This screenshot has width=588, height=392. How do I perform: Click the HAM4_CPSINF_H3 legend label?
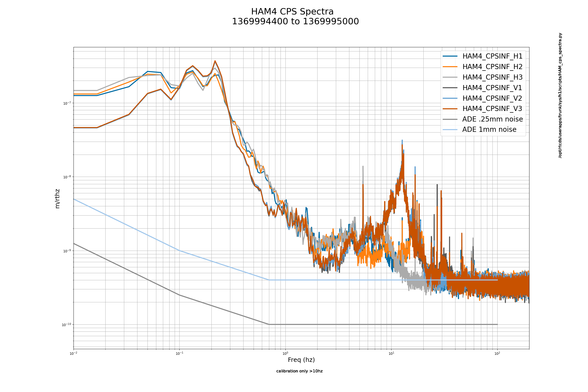click(x=492, y=77)
